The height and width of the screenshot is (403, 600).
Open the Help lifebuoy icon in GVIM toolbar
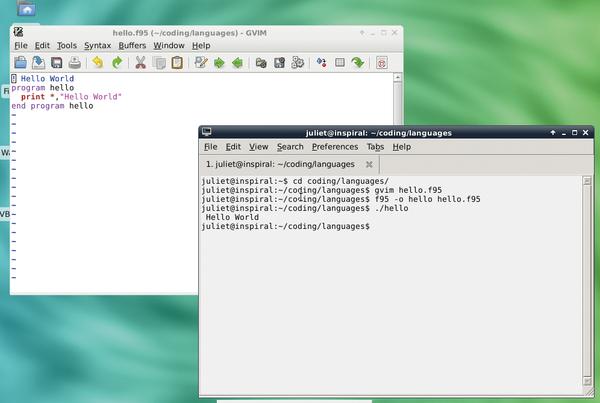pyautogui.click(x=382, y=62)
